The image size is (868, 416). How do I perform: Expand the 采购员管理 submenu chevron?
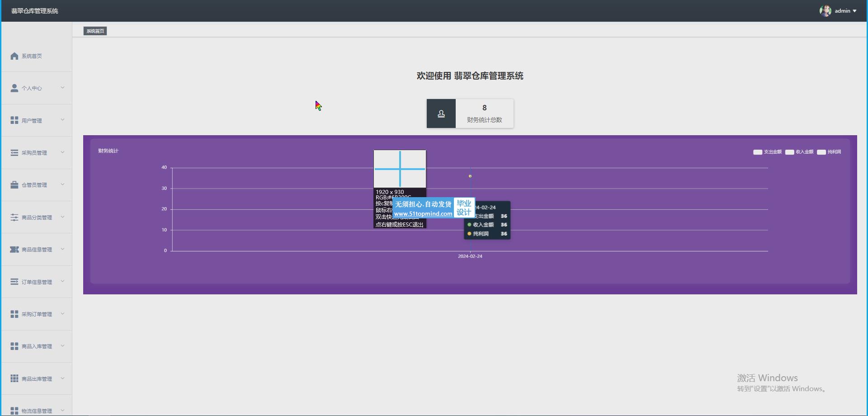click(62, 152)
